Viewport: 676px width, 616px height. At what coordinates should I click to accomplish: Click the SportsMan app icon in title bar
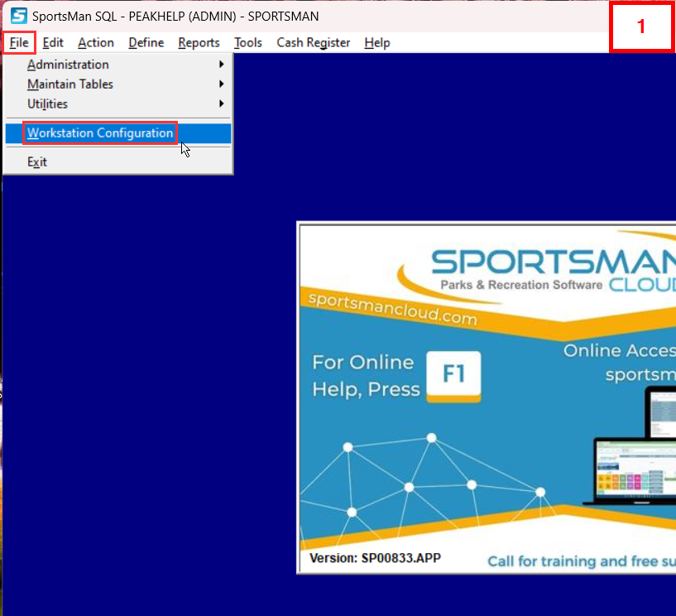tap(18, 16)
